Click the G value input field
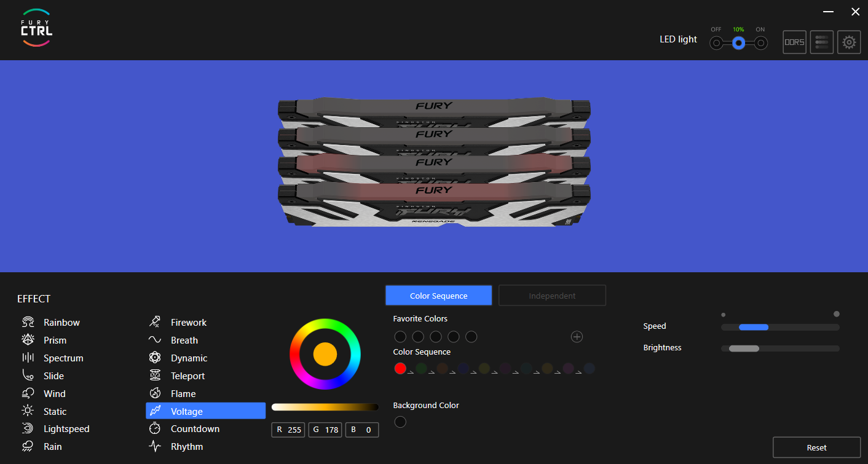This screenshot has width=868, height=464. click(x=325, y=430)
